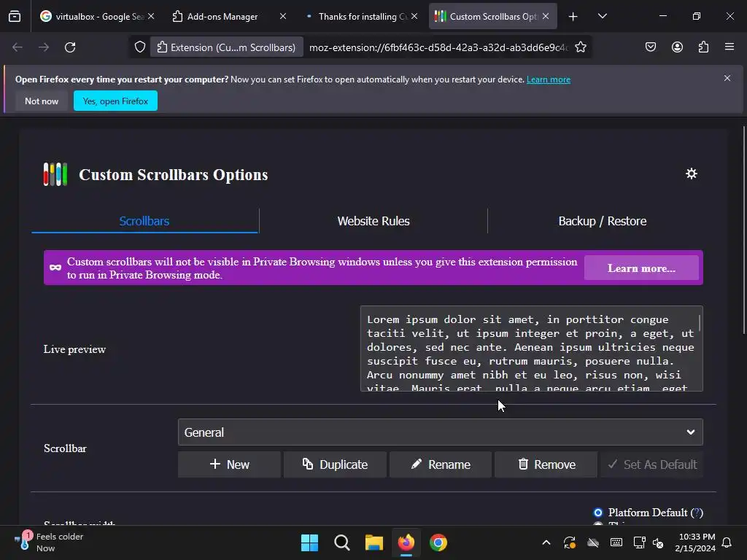Click the touch keyboard tray icon

click(x=616, y=542)
